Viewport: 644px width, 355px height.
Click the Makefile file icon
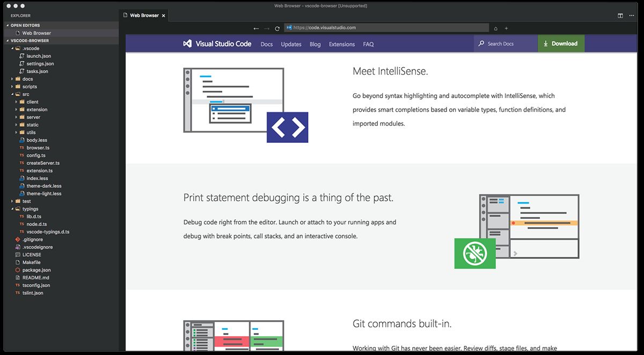[18, 263]
